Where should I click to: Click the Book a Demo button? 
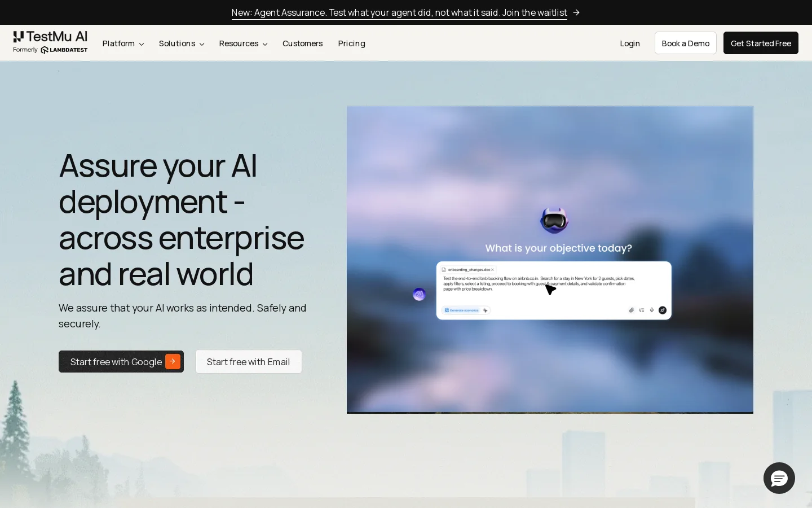pos(686,43)
